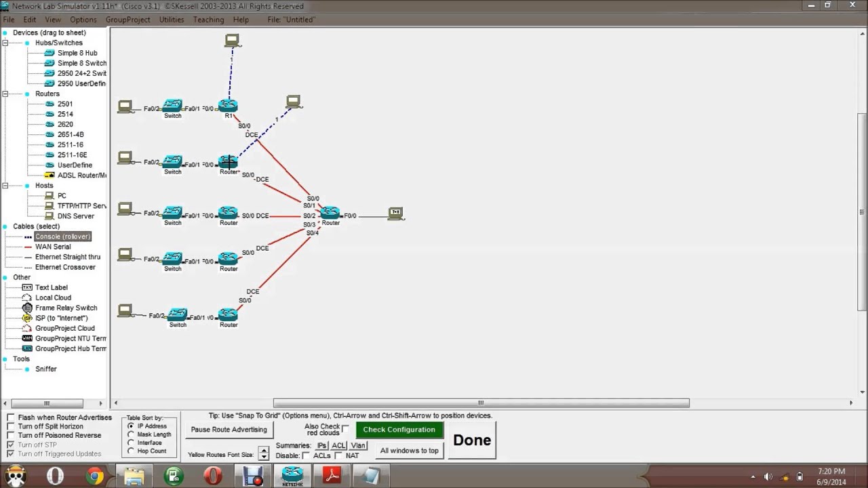Click the big Done button
The width and height of the screenshot is (868, 488).
(472, 440)
